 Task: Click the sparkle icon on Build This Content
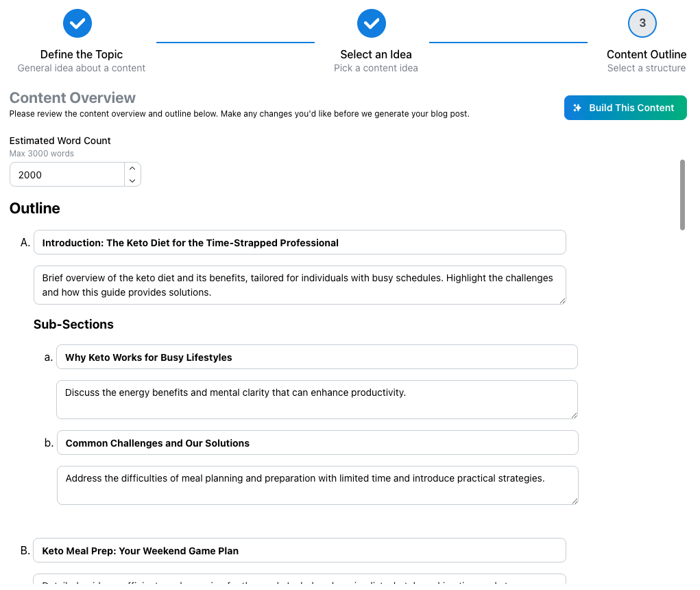pos(577,108)
